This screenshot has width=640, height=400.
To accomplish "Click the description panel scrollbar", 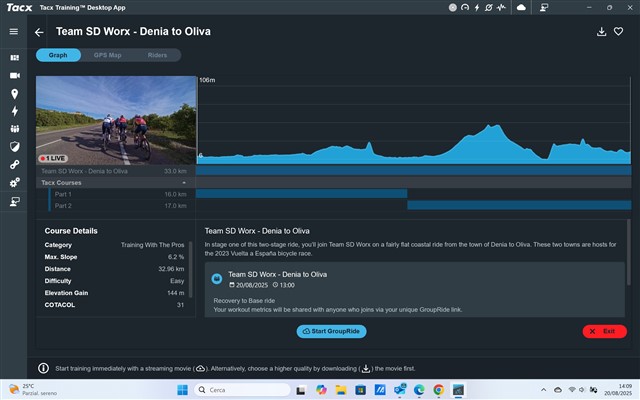I will 629,252.
